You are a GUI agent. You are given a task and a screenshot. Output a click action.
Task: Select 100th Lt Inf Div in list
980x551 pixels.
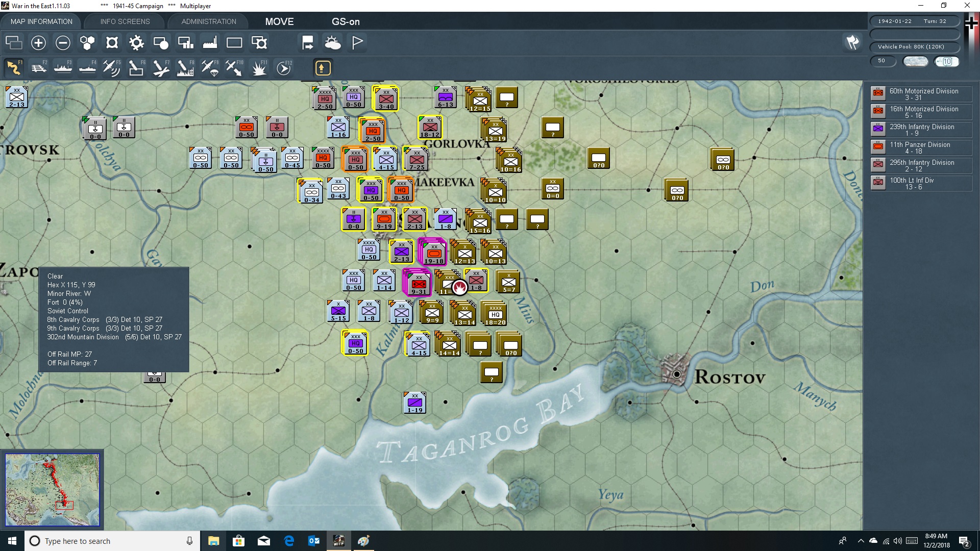(921, 183)
